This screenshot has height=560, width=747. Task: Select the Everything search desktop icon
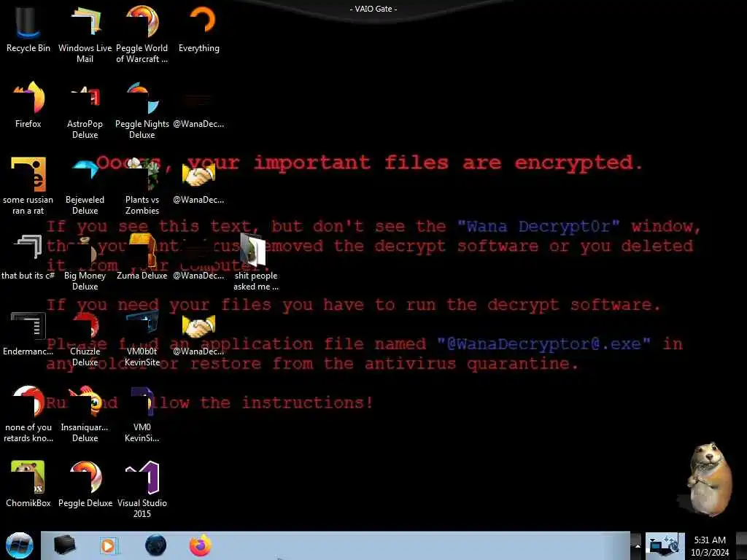(199, 29)
